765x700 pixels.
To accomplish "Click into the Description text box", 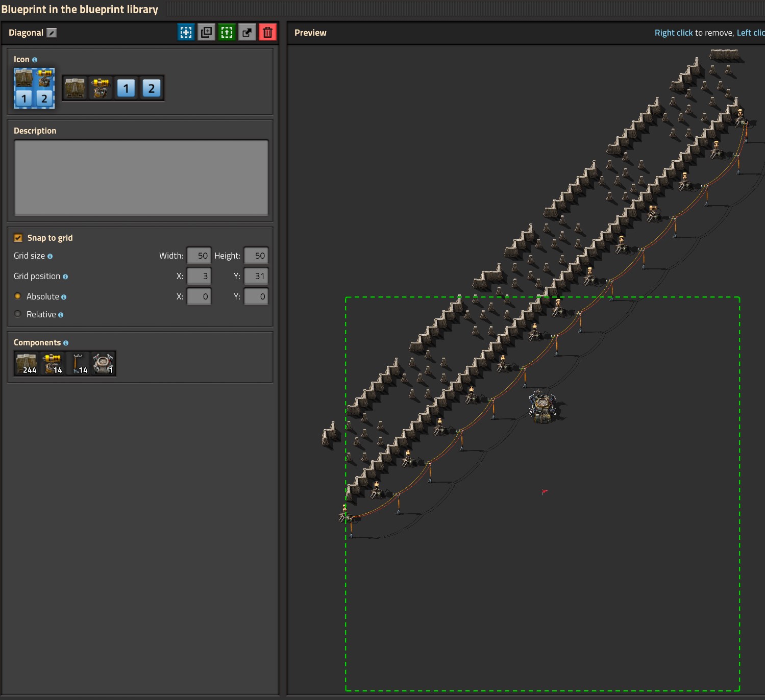I will [x=141, y=178].
